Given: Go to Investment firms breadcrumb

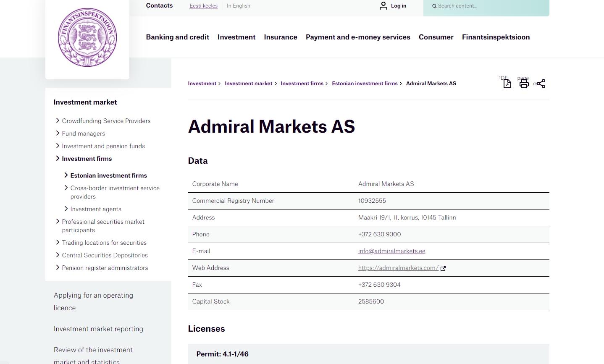Looking at the screenshot, I should [x=302, y=84].
